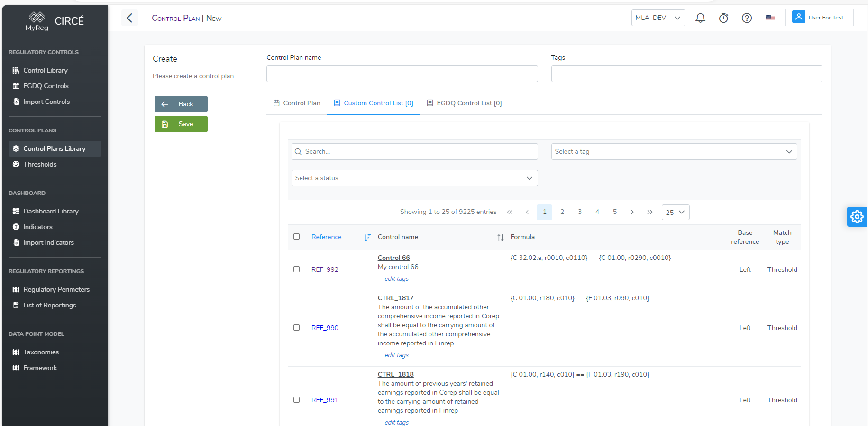Open Thresholds in the sidebar
868x426 pixels.
tap(40, 164)
